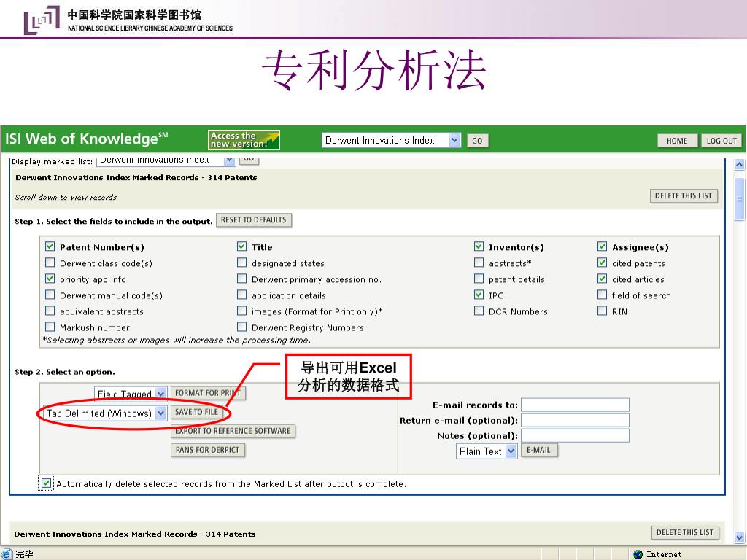Check Derwent Registry Numbers box

[242, 327]
